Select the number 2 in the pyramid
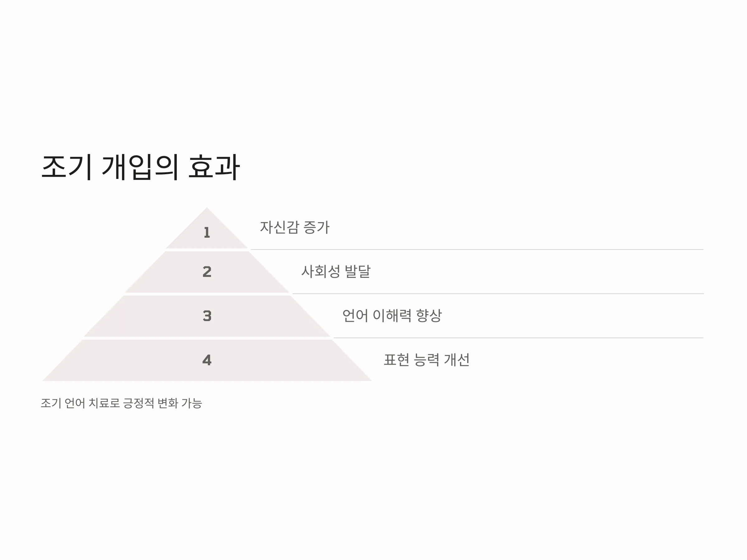The image size is (747, 560). [207, 272]
